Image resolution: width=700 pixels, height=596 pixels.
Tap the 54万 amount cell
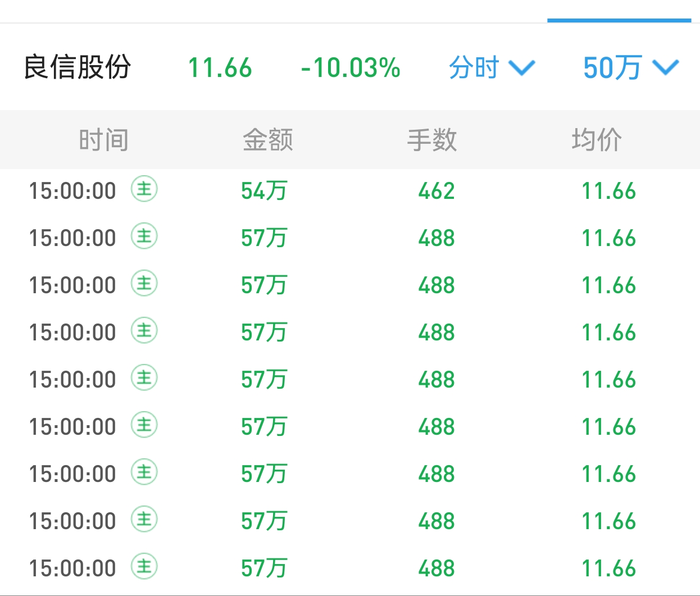[264, 191]
